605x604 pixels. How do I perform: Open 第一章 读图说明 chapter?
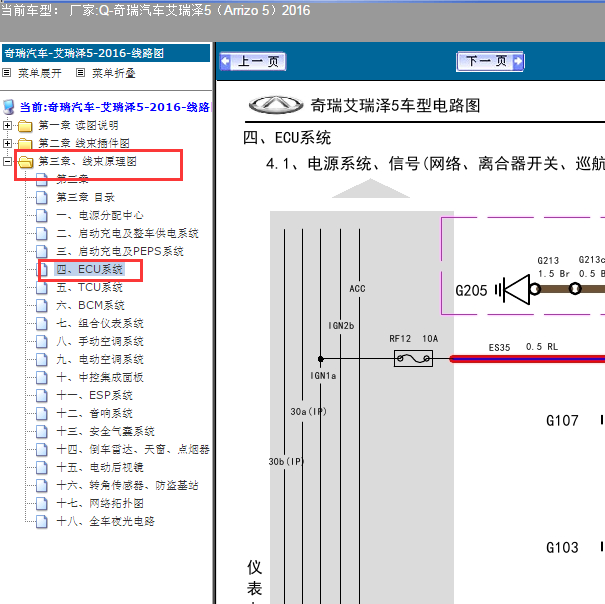(78, 125)
